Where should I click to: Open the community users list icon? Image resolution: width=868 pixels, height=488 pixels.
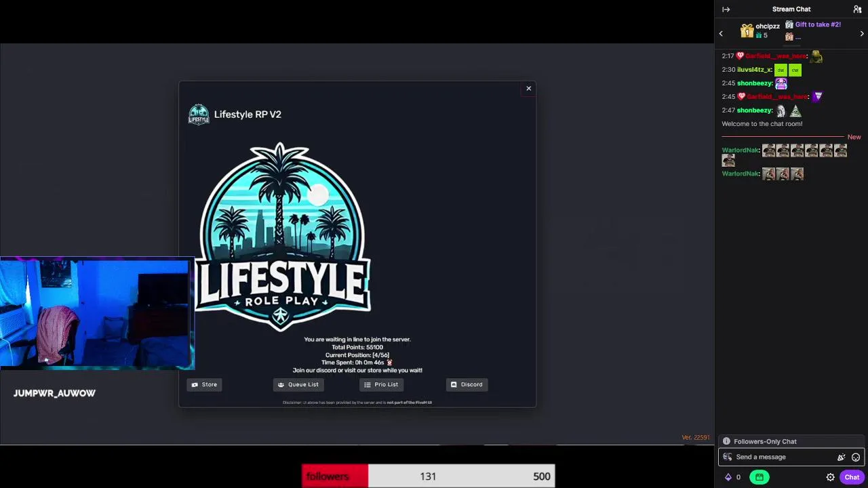pyautogui.click(x=857, y=9)
